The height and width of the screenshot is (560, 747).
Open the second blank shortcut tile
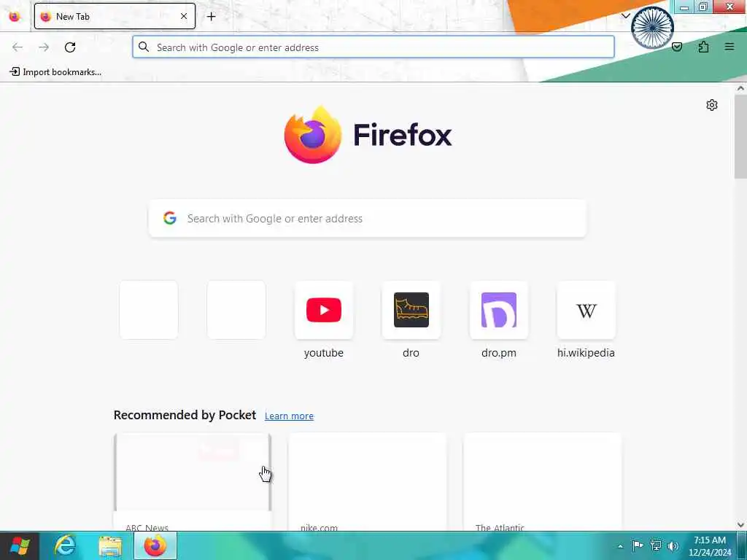click(236, 310)
